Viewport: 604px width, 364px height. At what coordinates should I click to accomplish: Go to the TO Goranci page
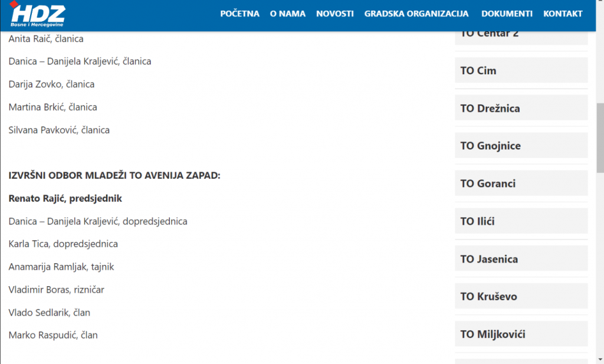pyautogui.click(x=488, y=183)
